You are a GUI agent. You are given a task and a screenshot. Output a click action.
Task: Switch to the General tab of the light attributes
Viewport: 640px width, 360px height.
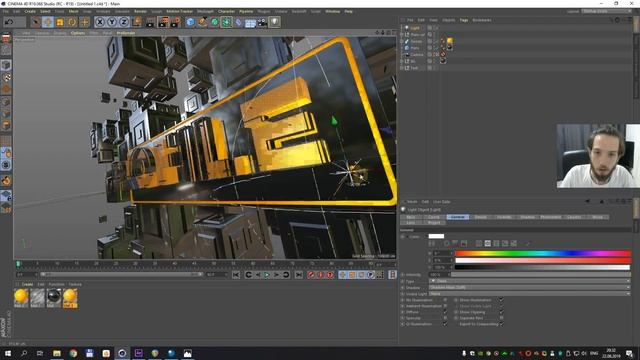[x=458, y=217]
